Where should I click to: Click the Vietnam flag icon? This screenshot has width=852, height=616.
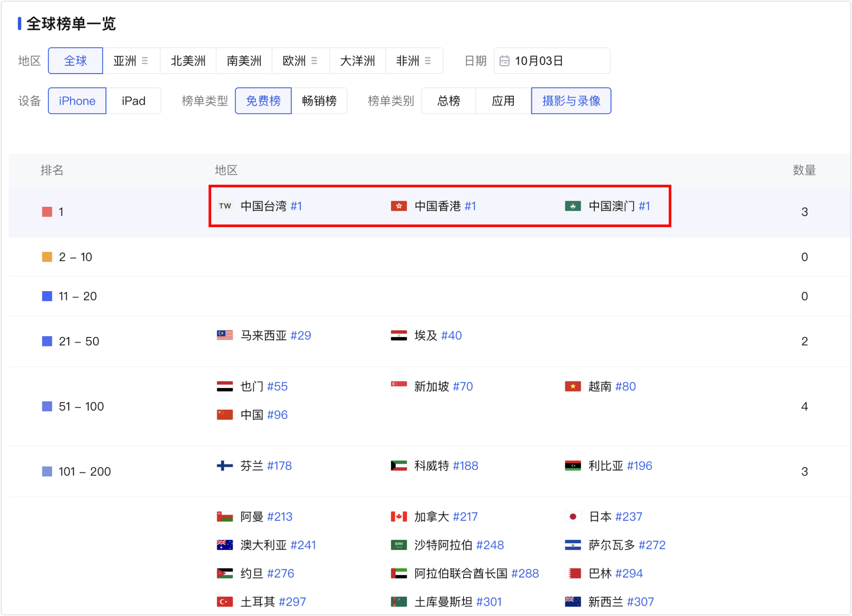click(573, 386)
